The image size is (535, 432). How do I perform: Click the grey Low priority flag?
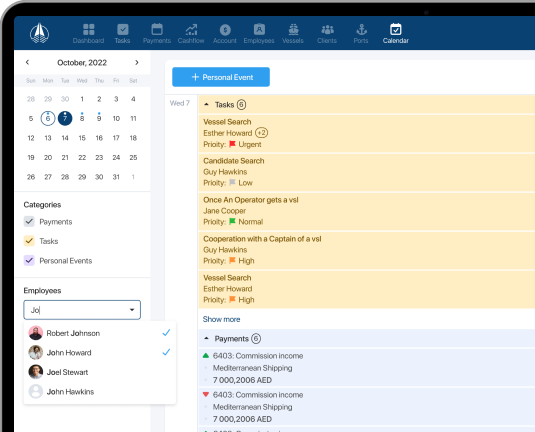coord(232,183)
